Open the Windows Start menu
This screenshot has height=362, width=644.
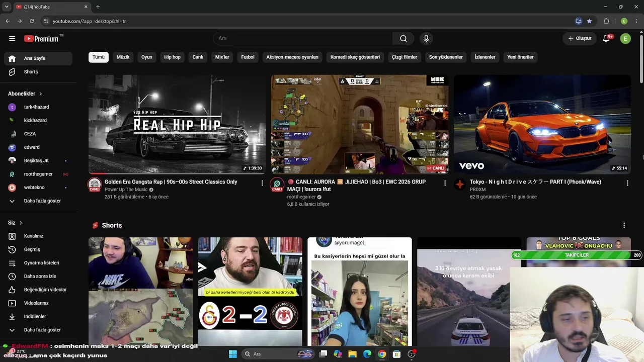pyautogui.click(x=233, y=354)
